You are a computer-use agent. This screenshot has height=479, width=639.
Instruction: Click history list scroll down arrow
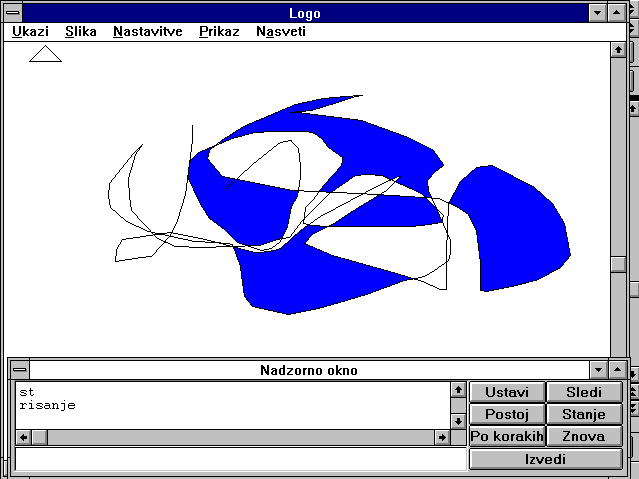[x=458, y=421]
